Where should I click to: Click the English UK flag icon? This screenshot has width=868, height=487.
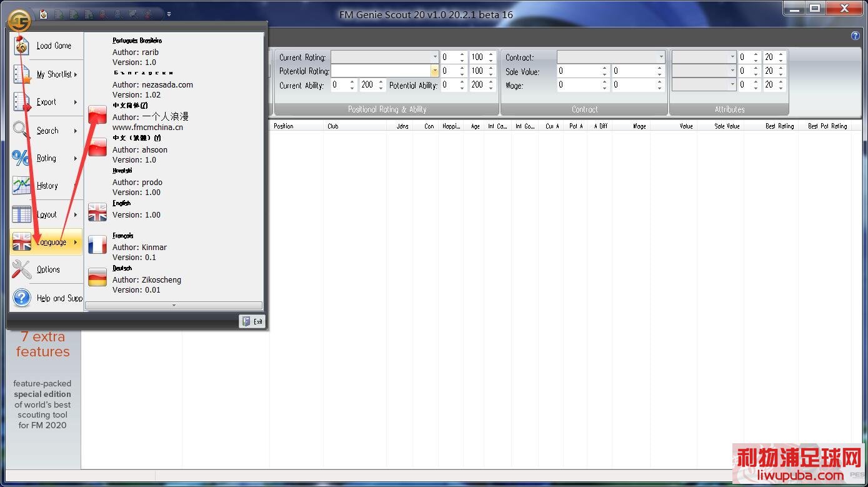(97, 213)
